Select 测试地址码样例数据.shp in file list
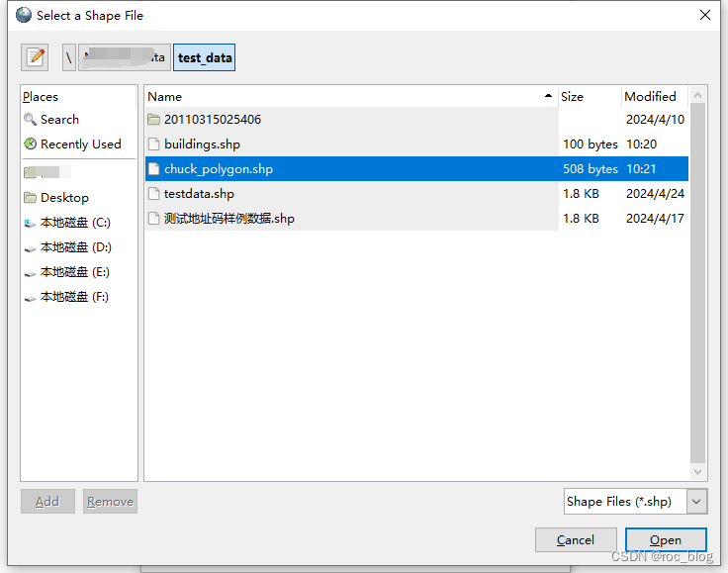Image resolution: width=728 pixels, height=573 pixels. click(x=416, y=219)
